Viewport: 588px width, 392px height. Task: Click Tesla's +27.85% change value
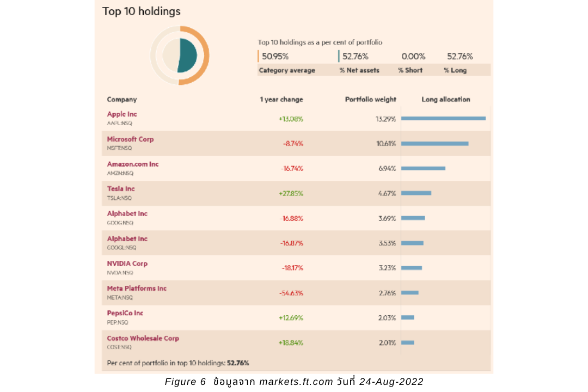[291, 193]
